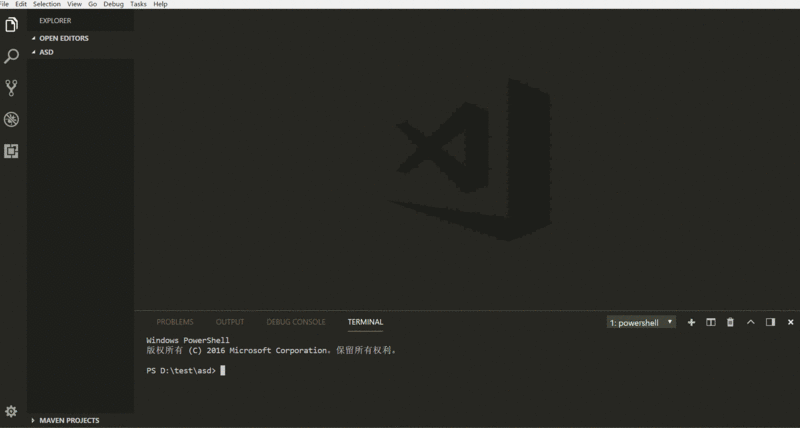Open the Search view in activity bar

pos(11,56)
